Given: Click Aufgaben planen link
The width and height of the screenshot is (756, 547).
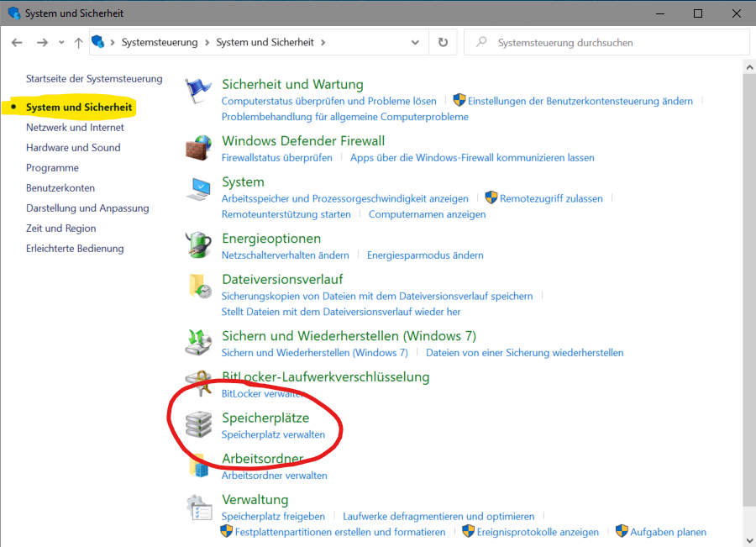Looking at the screenshot, I should 669,532.
